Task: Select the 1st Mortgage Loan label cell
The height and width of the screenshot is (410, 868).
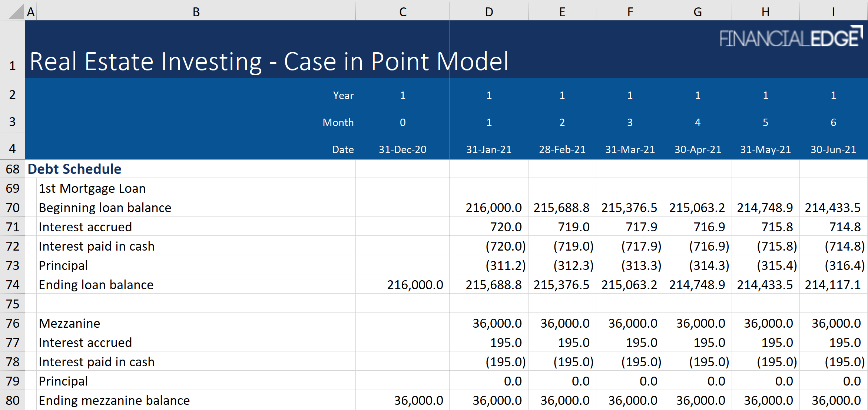Action: pos(92,188)
